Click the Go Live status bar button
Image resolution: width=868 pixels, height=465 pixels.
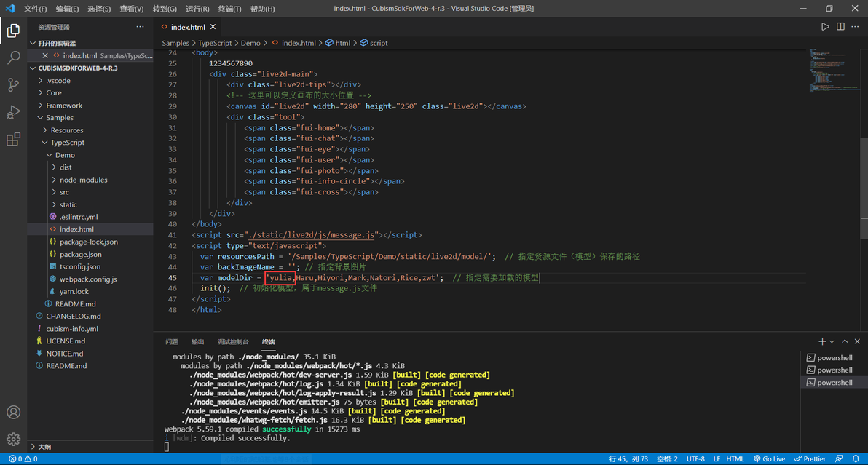[770, 459]
